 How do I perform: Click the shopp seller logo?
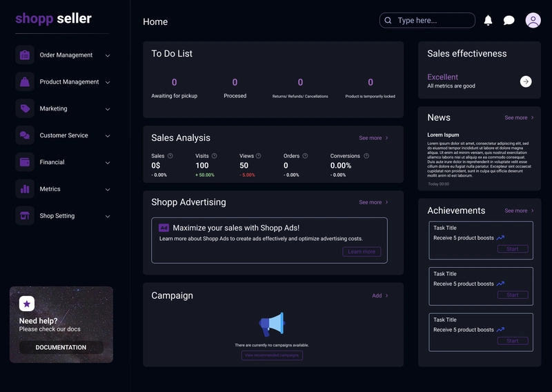tap(54, 19)
